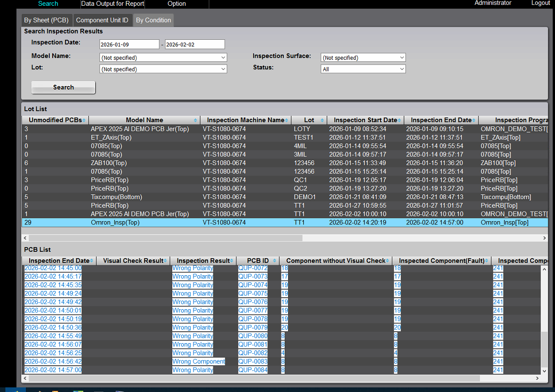
Task: Open the Lot dropdown
Action: click(x=163, y=69)
